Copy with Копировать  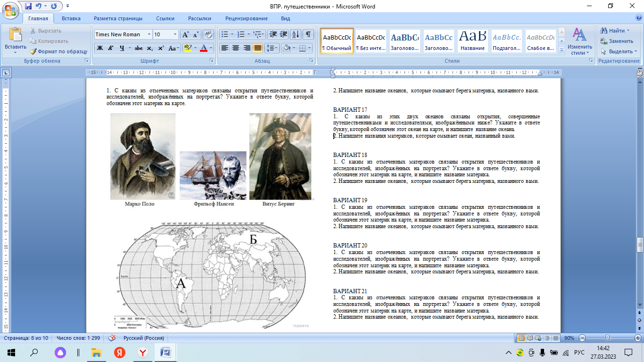tap(49, 41)
